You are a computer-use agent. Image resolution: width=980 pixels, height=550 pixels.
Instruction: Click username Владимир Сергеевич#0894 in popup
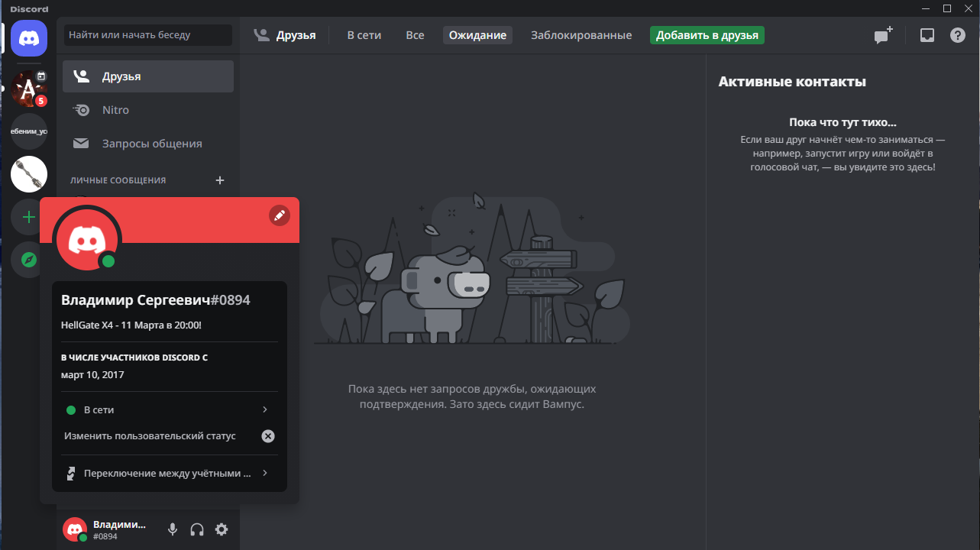[156, 300]
